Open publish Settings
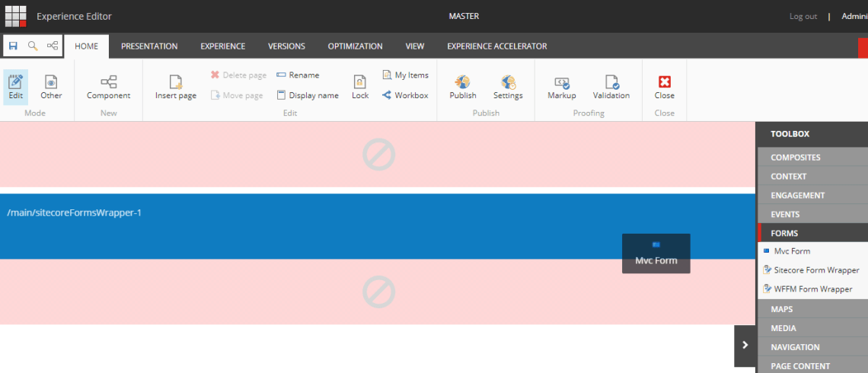The height and width of the screenshot is (373, 868). tap(508, 88)
